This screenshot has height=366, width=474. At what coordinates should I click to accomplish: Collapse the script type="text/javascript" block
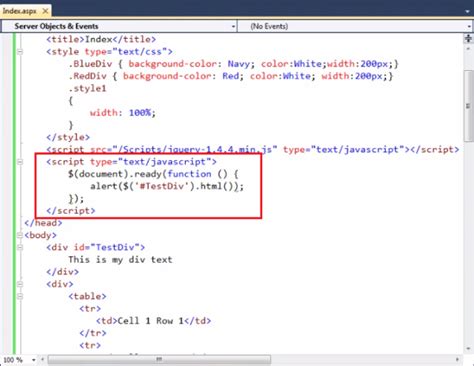(20, 162)
